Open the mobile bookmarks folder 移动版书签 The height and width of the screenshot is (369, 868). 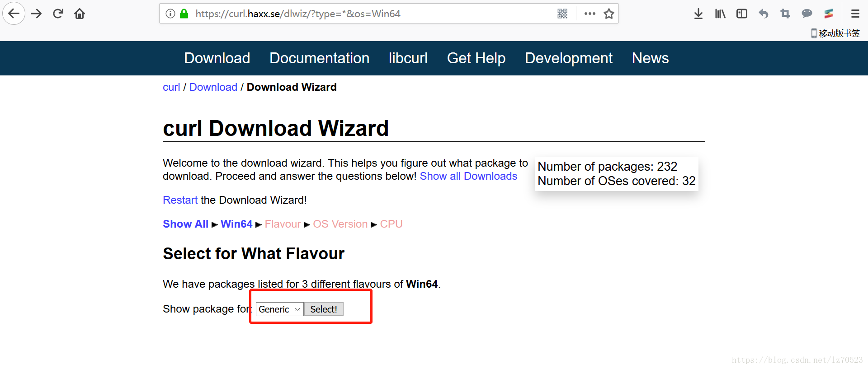pos(835,33)
